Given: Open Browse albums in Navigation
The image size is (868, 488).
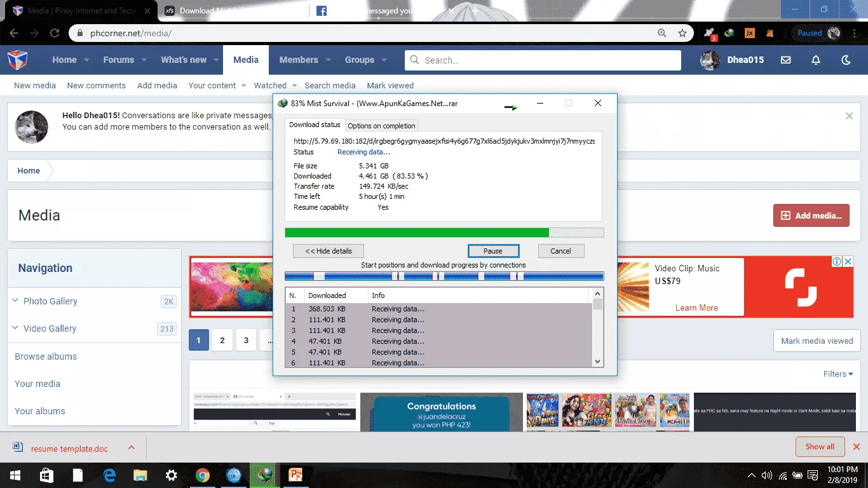Looking at the screenshot, I should pos(46,356).
